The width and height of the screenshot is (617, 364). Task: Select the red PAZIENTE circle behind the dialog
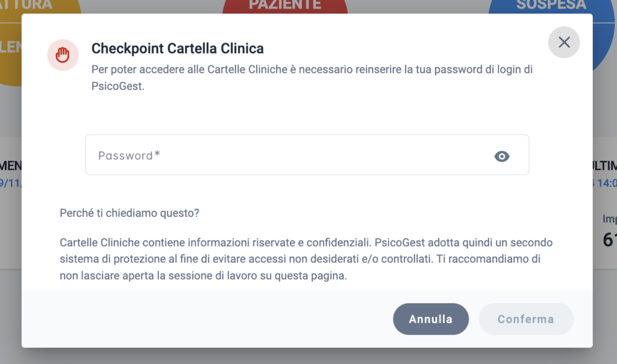(x=285, y=6)
